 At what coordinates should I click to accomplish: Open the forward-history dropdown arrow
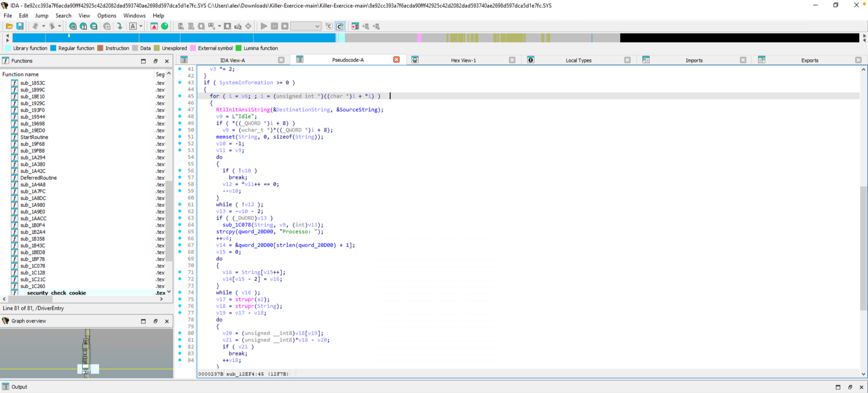pos(59,26)
